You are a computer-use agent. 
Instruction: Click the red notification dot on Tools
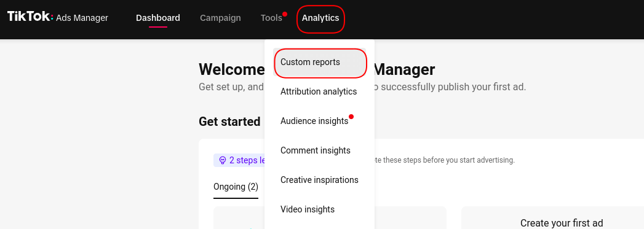click(285, 14)
